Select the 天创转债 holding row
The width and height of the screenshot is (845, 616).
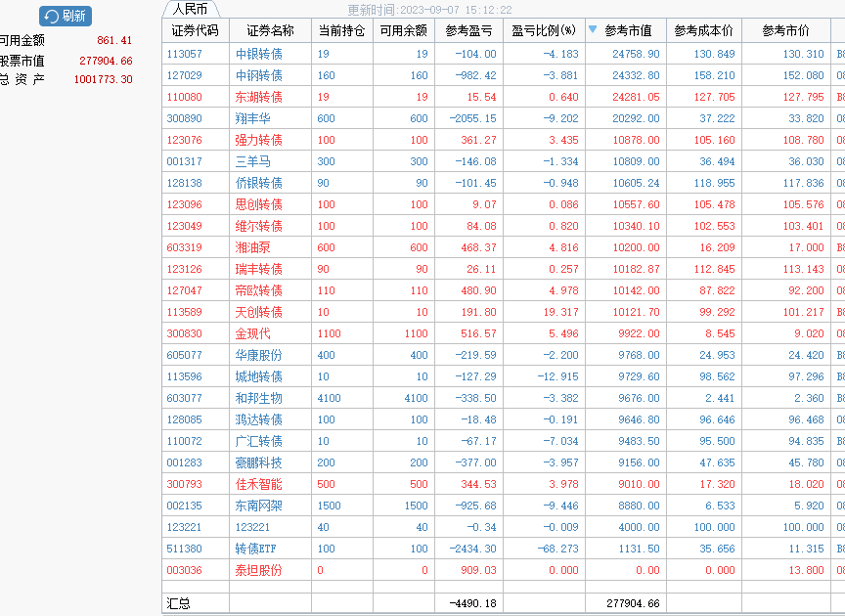[x=504, y=312]
